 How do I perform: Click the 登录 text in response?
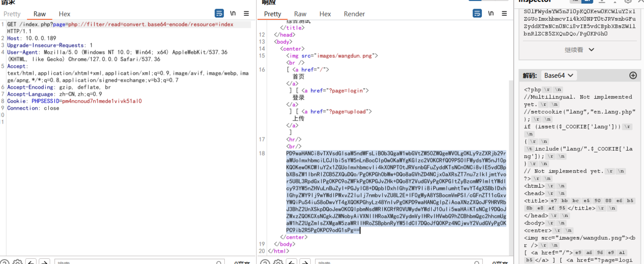(x=298, y=98)
